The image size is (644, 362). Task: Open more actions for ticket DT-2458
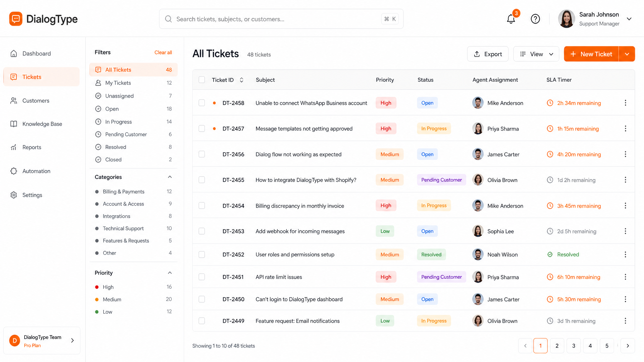point(625,103)
